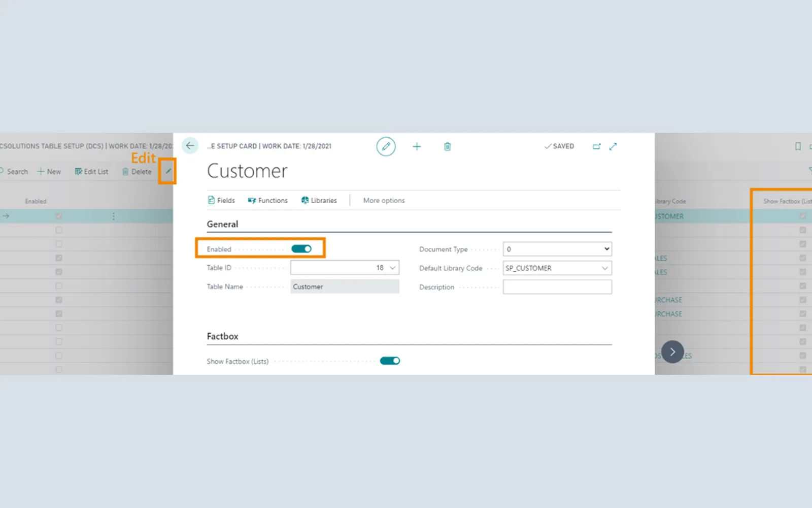Screen dimensions: 812x508
Task: Toggle the Enabled switch
Action: [301, 249]
